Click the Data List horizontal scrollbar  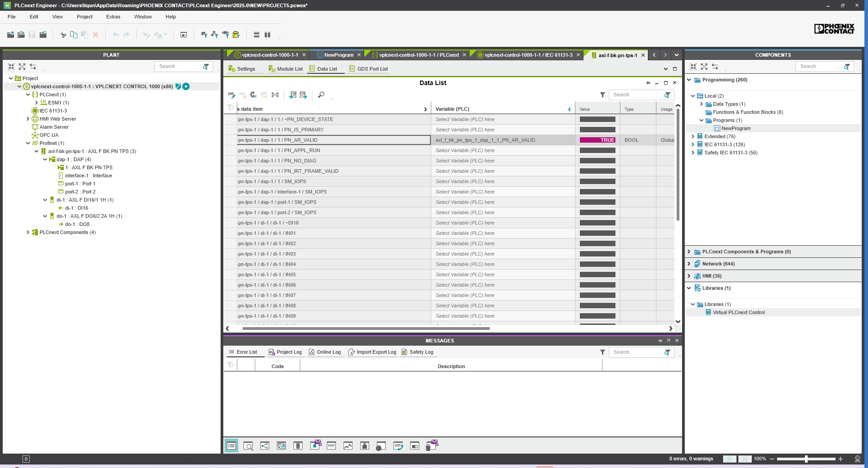(366, 328)
